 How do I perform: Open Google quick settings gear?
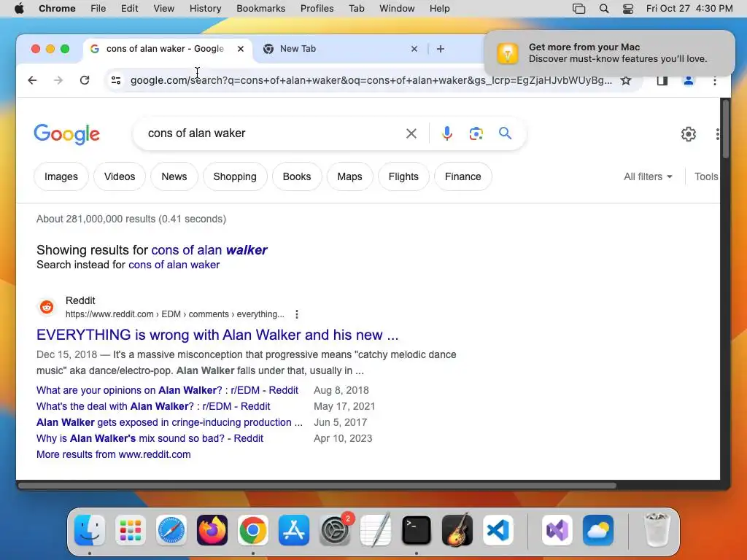point(689,134)
